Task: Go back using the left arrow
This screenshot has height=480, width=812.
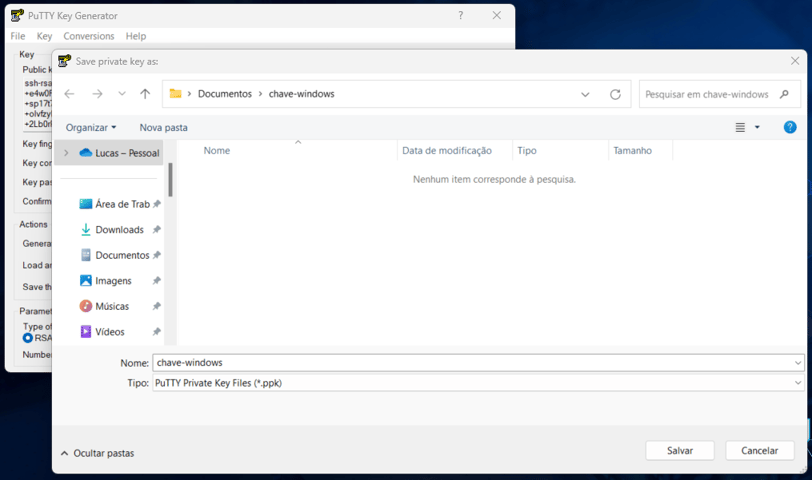Action: (x=69, y=94)
